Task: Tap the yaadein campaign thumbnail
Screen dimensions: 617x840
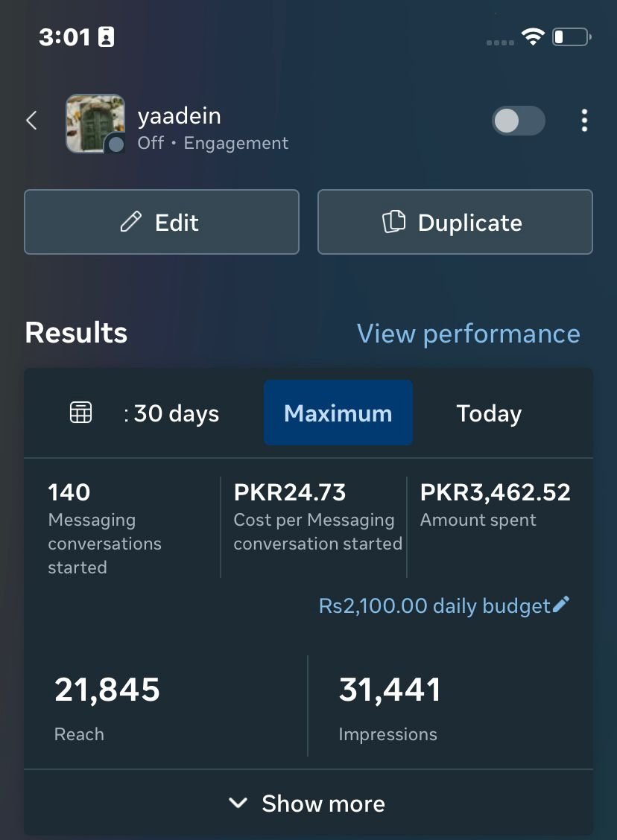Action: [95, 123]
